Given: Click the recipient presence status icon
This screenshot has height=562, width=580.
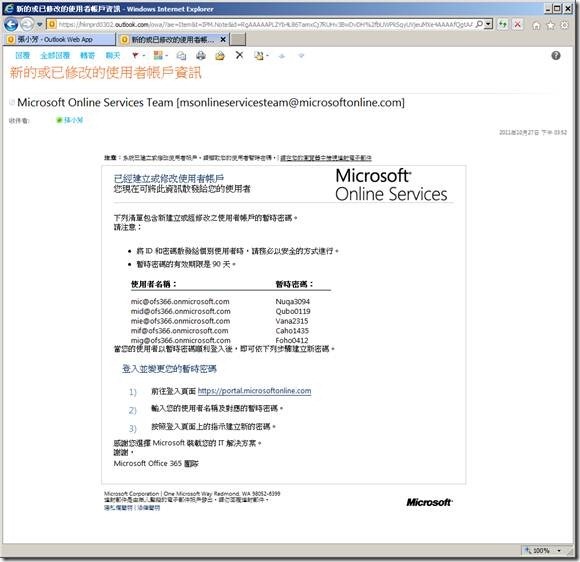Looking at the screenshot, I should [x=59, y=120].
